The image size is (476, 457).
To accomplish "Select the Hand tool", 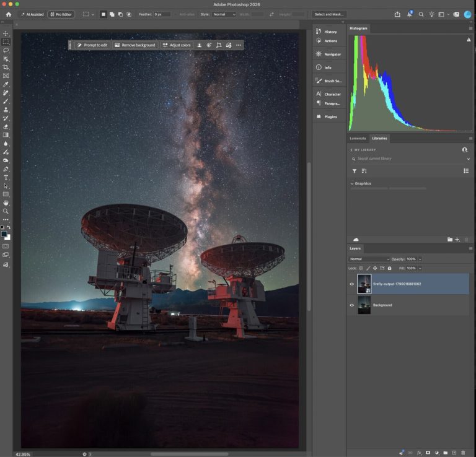I will tap(6, 202).
